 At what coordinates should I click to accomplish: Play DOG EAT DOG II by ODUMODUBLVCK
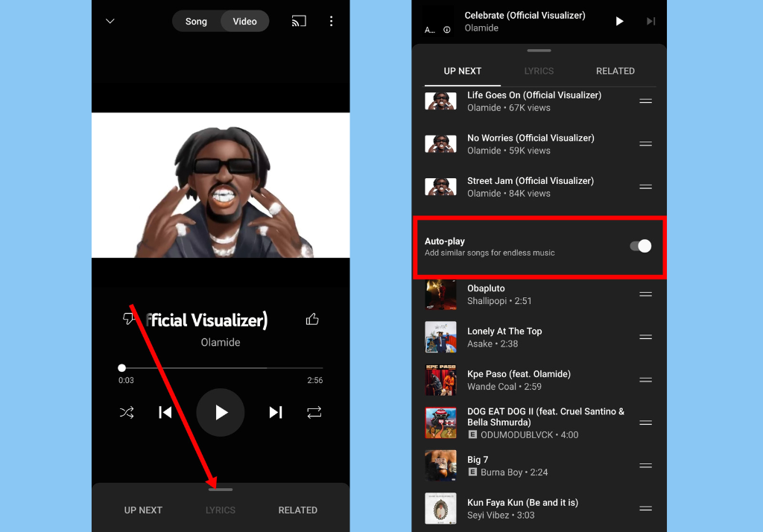point(539,423)
